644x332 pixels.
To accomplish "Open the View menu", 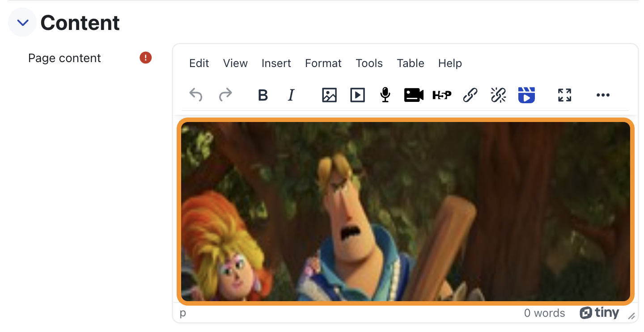I will pyautogui.click(x=235, y=63).
